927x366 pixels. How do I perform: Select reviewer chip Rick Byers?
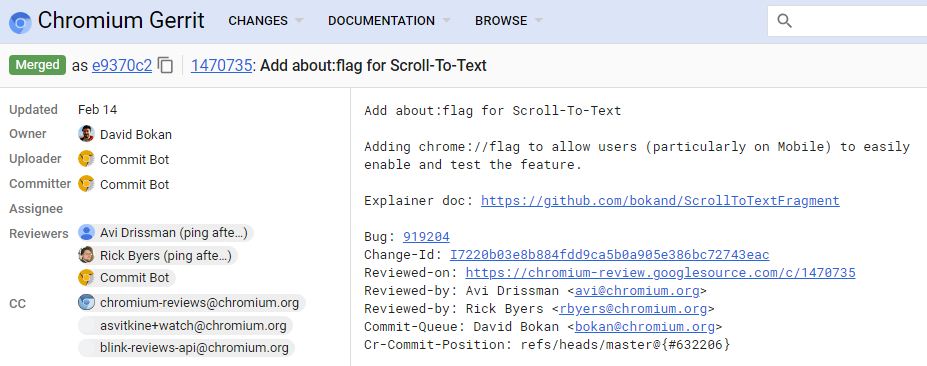coord(158,255)
